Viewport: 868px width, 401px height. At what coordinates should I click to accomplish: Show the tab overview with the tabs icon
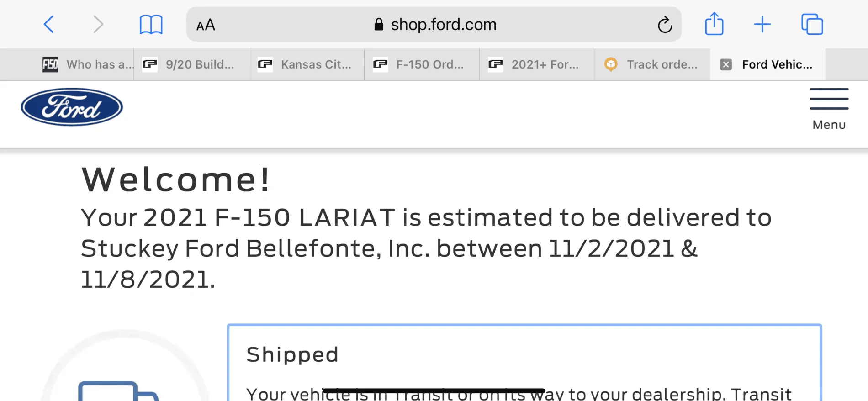pos(812,24)
